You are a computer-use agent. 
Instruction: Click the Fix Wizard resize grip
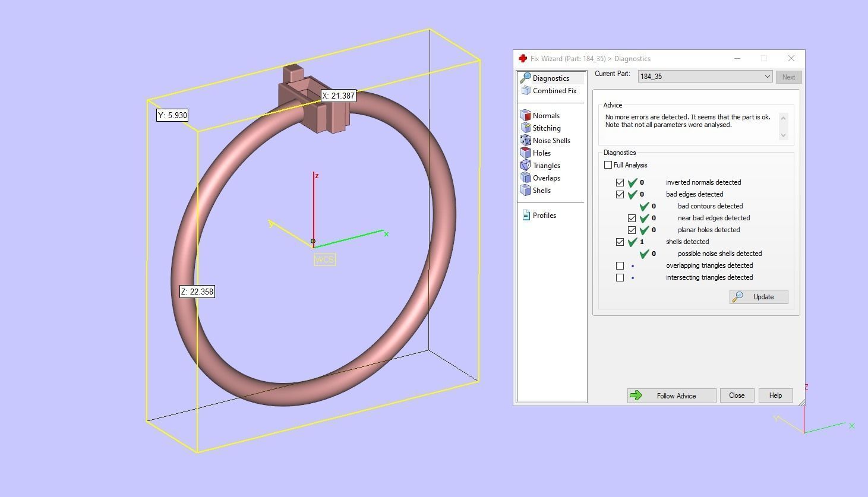click(x=801, y=403)
